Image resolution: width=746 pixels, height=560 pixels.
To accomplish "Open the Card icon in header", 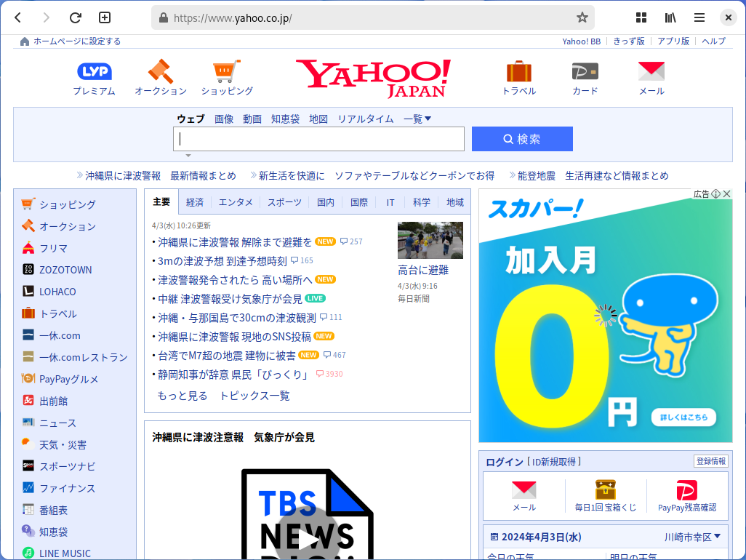I will pyautogui.click(x=585, y=71).
